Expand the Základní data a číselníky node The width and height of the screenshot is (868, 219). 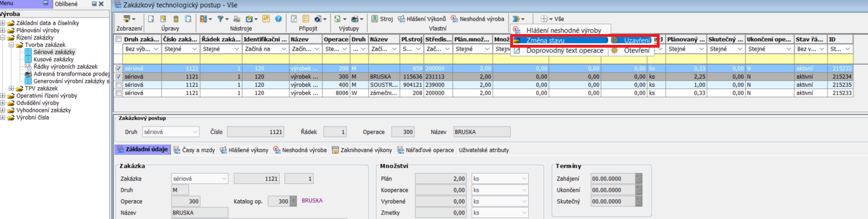click(3, 23)
